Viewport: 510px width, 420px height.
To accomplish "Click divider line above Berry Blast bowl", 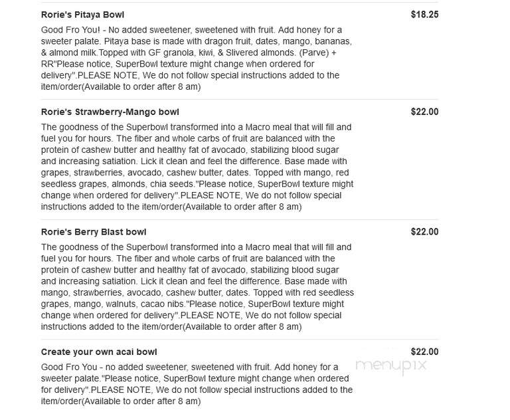I will click(x=239, y=219).
